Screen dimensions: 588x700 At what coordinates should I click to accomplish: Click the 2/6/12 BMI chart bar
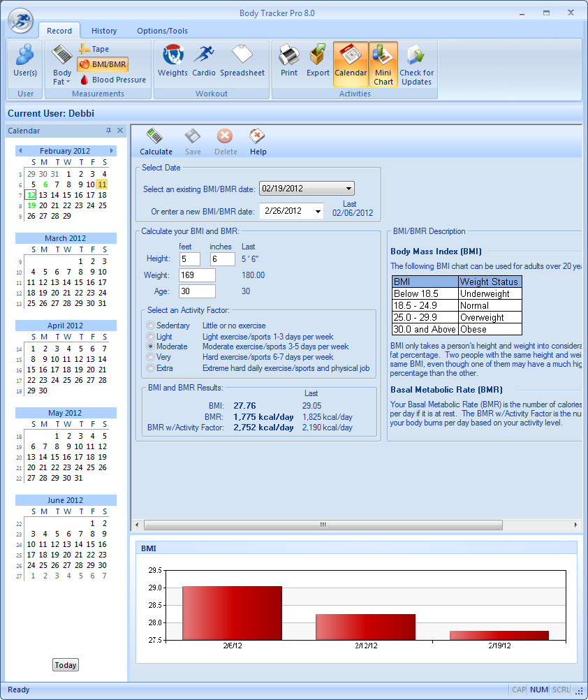coord(232,613)
